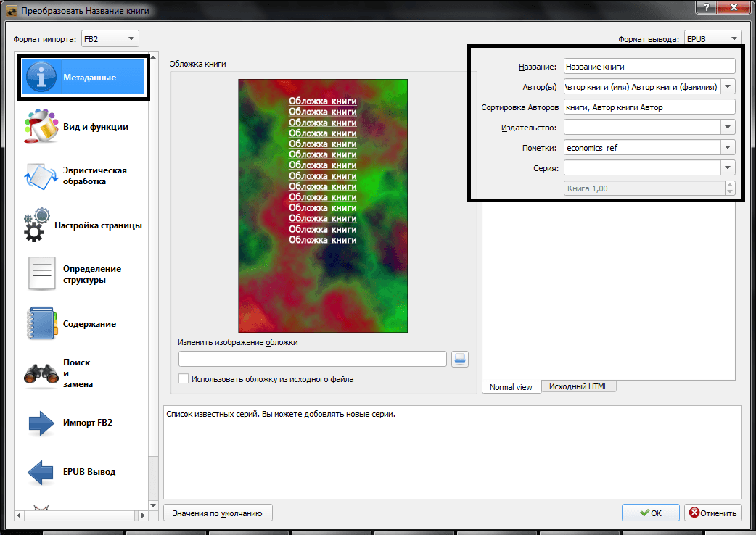Viewport: 756px width, 535px height.
Task: Browse for a cover image file
Action: point(460,359)
